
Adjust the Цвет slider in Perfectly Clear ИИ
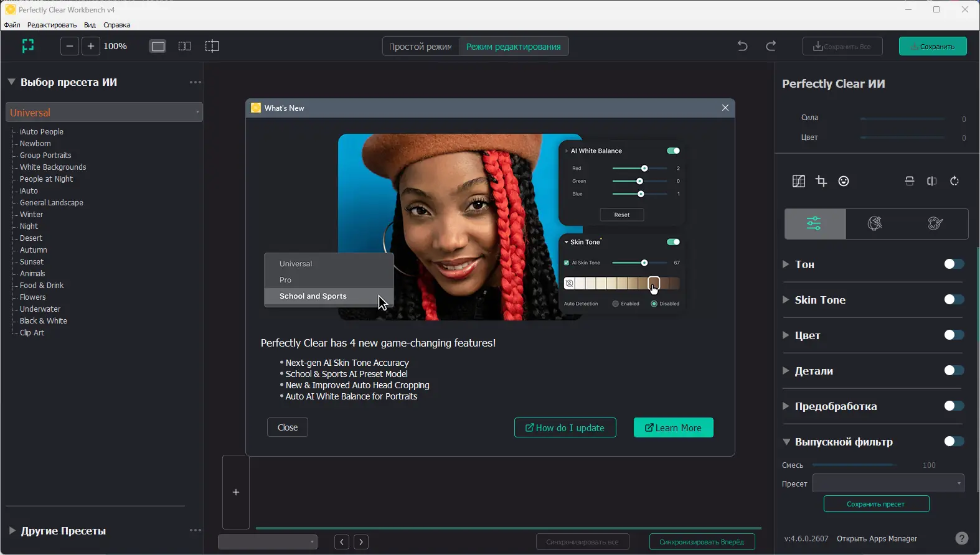pyautogui.click(x=903, y=138)
